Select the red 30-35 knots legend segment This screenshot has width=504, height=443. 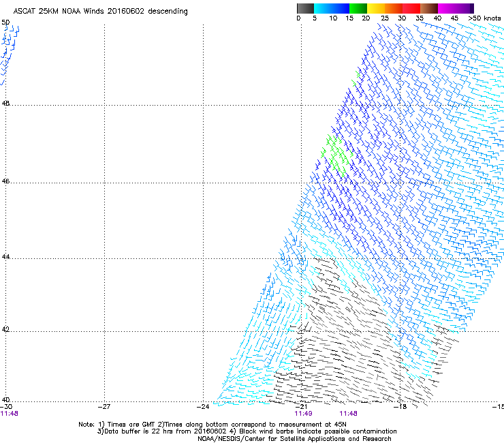(411, 8)
